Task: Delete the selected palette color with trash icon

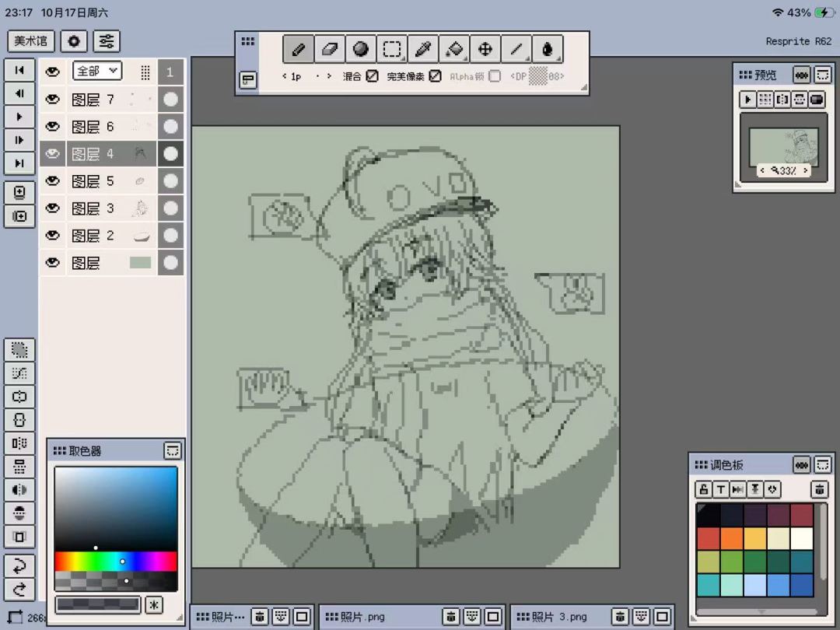Action: point(819,489)
